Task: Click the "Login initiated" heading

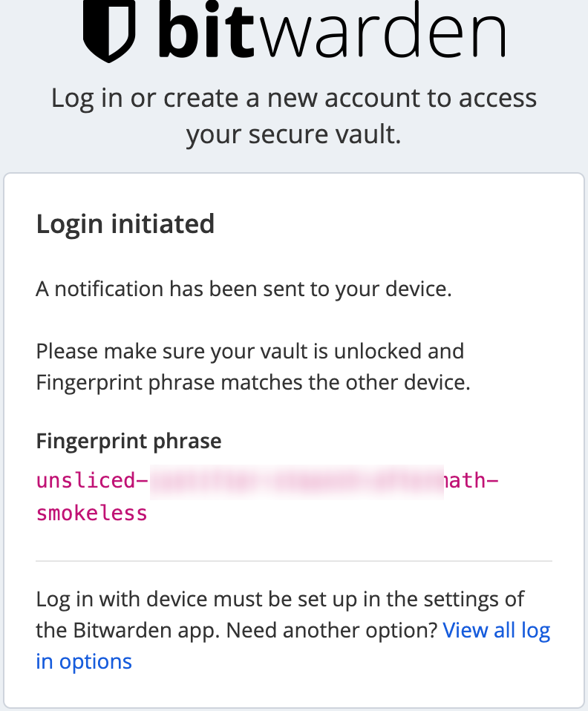Action: [125, 223]
